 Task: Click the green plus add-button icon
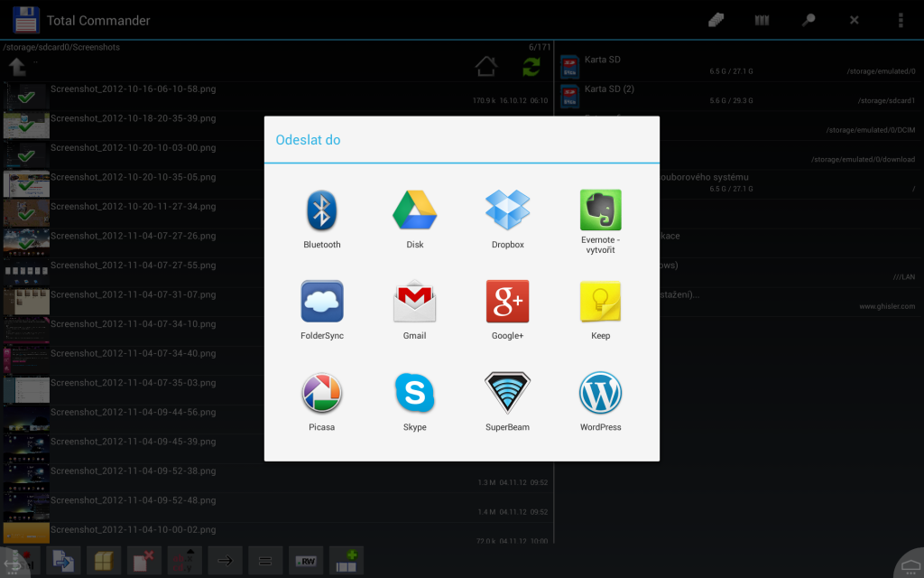tap(346, 560)
